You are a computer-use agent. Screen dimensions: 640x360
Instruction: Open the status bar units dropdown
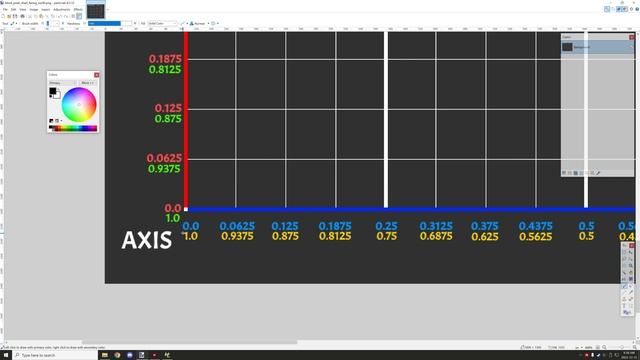(578, 347)
